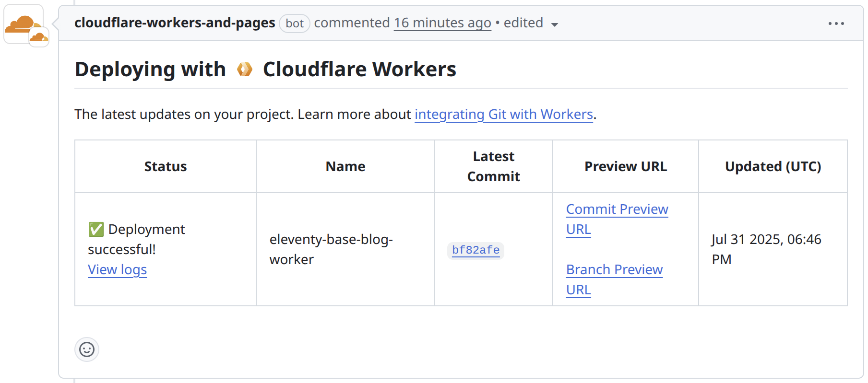Screen dimensions: 868x383
Task: Click the Jul 31 2025 updated date cell
Action: point(766,249)
